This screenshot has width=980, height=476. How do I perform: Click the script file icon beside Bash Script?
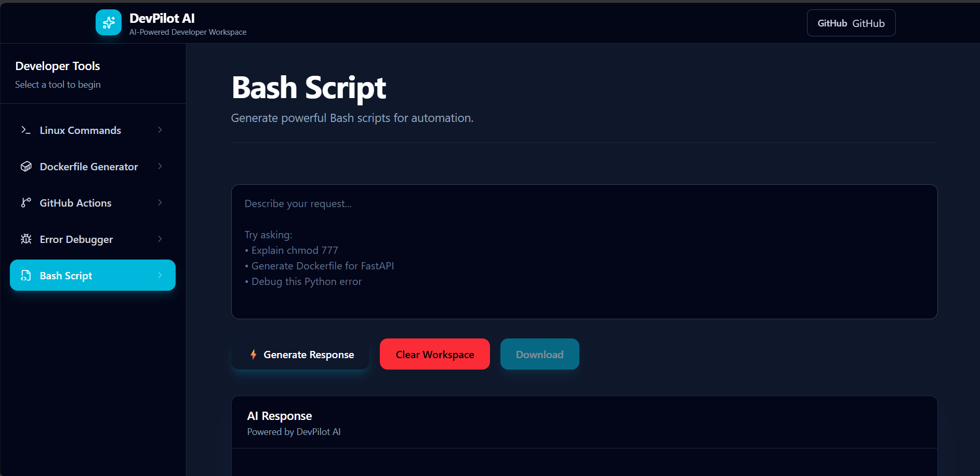(x=26, y=275)
